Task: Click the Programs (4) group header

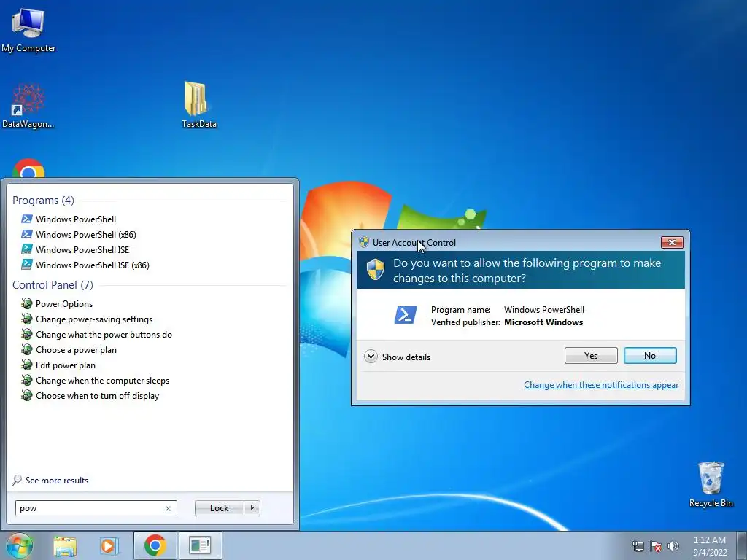Action: (43, 201)
